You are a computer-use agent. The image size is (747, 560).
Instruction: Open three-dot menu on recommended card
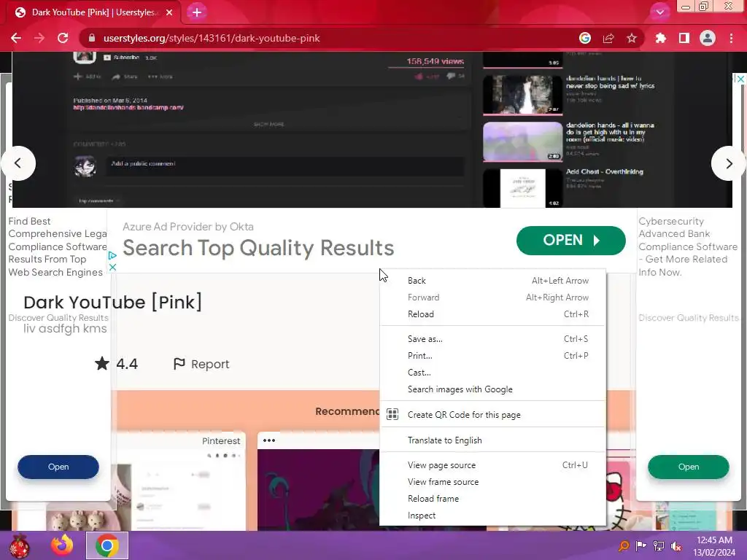tap(269, 440)
